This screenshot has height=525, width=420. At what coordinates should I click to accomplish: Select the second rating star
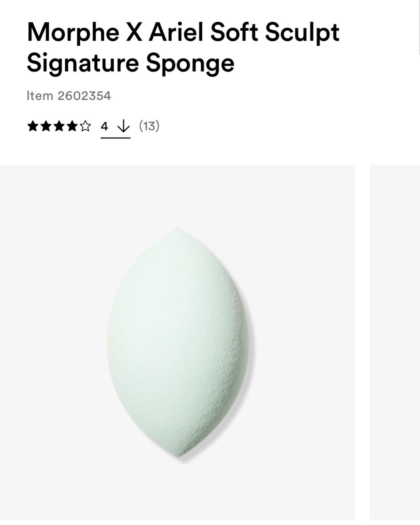coord(46,126)
